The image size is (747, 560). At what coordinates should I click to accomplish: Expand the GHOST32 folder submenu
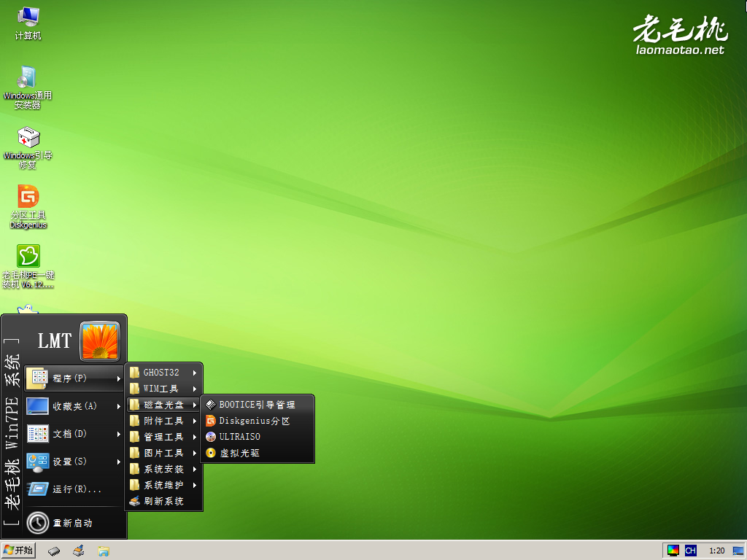[163, 373]
